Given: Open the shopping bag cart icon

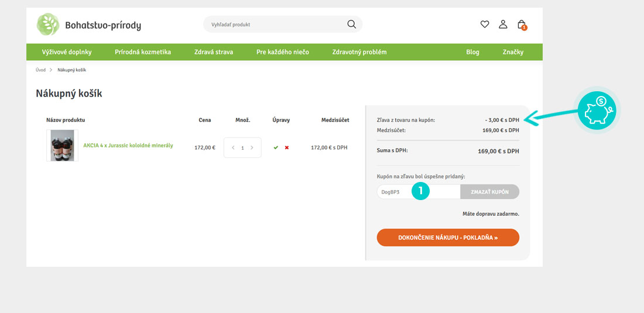Looking at the screenshot, I should (x=522, y=25).
